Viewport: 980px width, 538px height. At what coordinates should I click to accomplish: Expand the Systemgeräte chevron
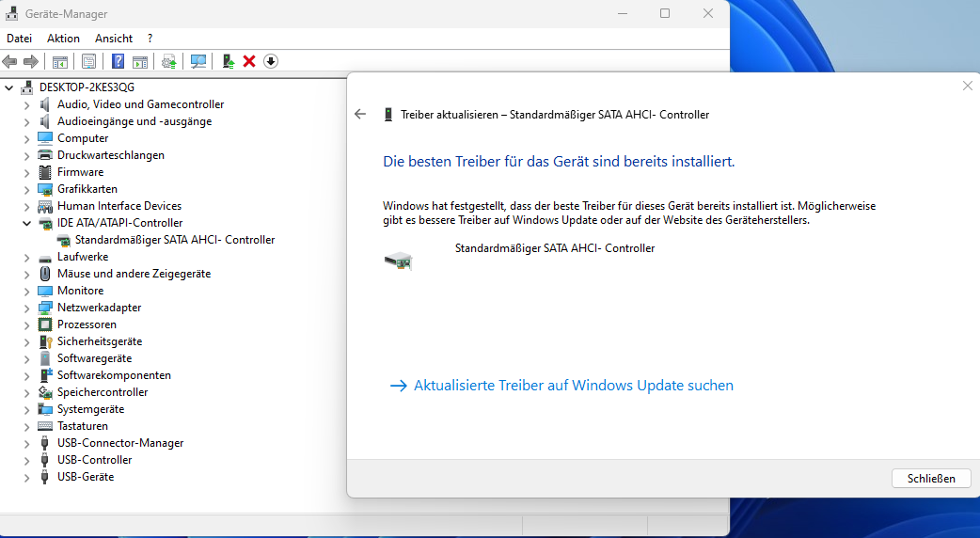pos(26,410)
